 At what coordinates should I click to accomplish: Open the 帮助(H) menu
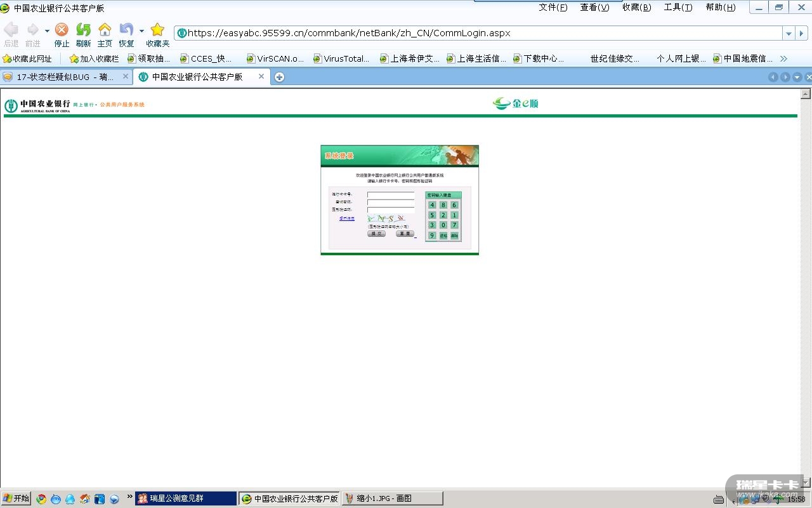(x=721, y=7)
